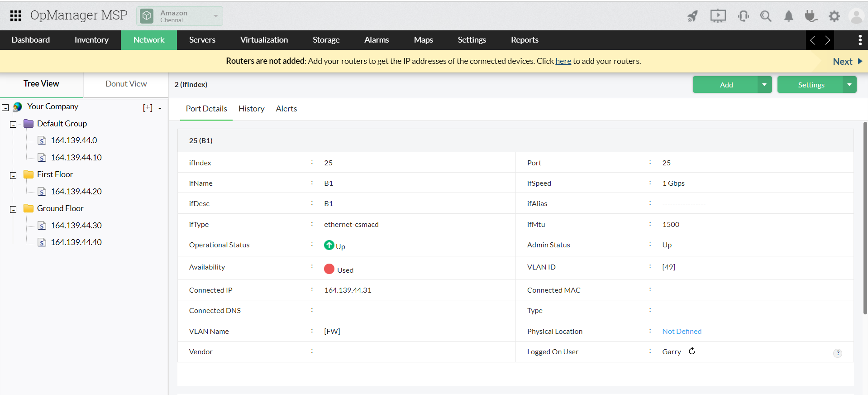Open the presentation screen icon
This screenshot has height=395, width=868.
(x=718, y=16)
